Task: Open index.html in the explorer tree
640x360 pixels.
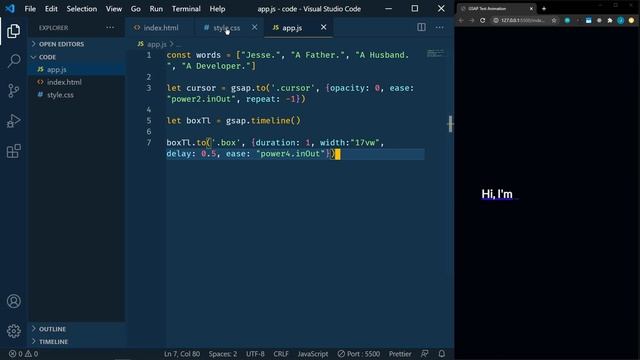Action: (64, 82)
